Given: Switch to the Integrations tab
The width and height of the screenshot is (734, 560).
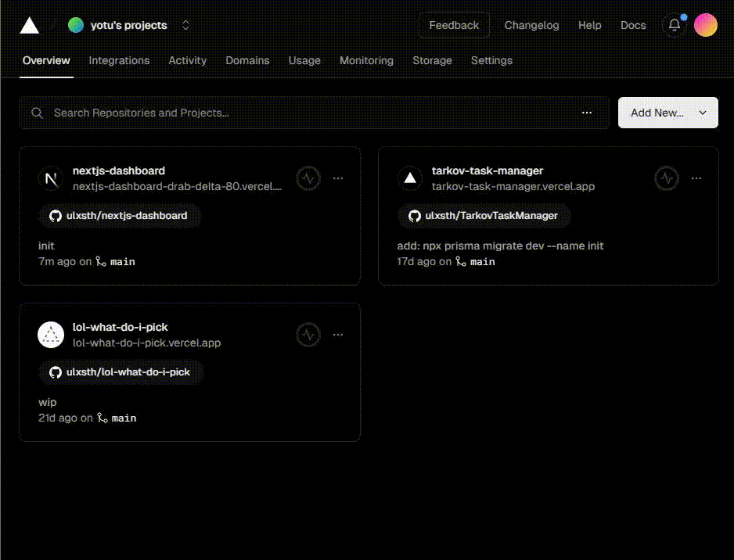Looking at the screenshot, I should point(120,60).
